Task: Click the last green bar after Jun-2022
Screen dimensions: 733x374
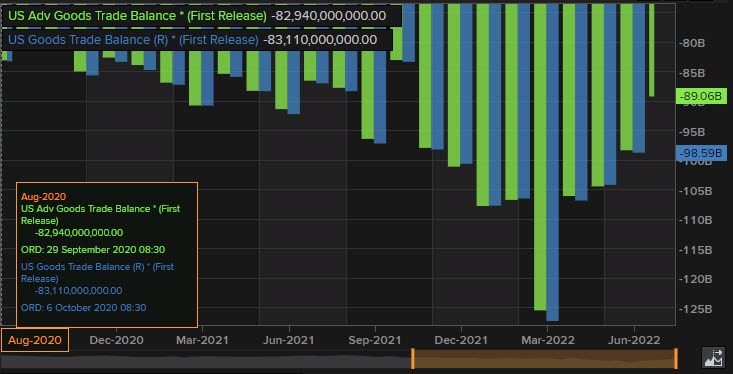Action: pos(652,50)
